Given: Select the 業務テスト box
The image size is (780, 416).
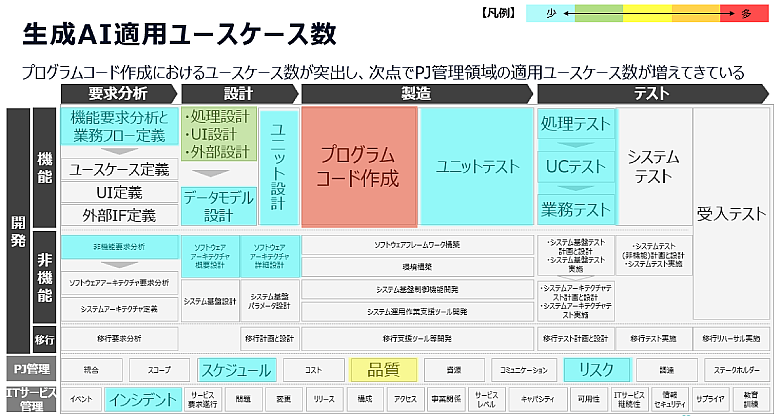Looking at the screenshot, I should pyautogui.click(x=575, y=209).
